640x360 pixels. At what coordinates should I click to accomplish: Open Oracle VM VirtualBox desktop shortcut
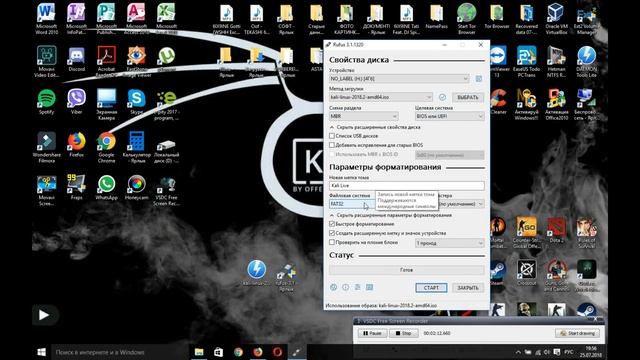coord(556,19)
